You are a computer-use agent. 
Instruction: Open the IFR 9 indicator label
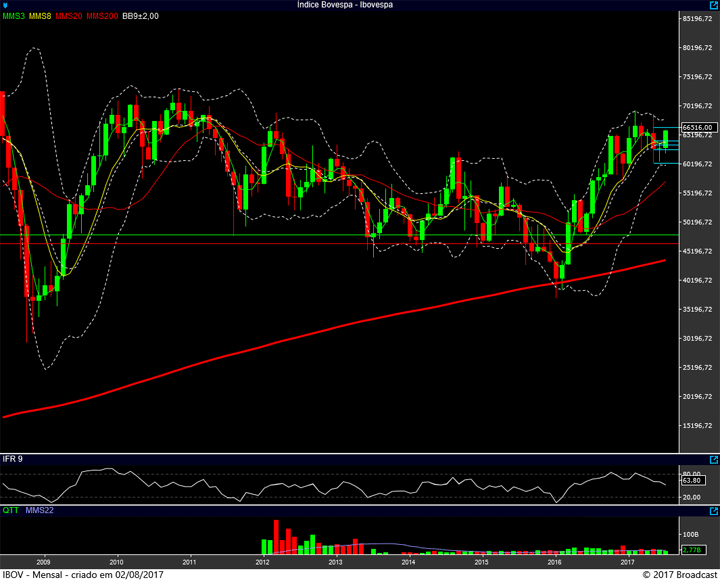coord(13,459)
